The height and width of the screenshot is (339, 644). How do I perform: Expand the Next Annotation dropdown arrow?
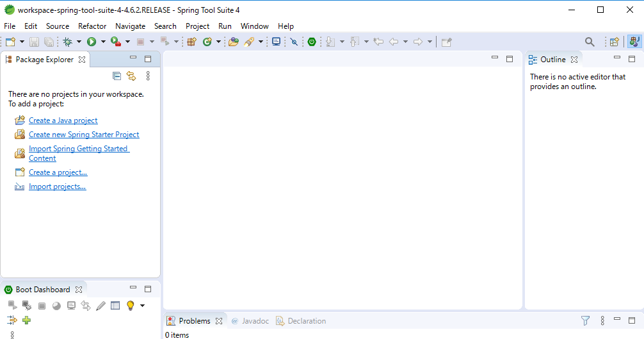pyautogui.click(x=342, y=42)
